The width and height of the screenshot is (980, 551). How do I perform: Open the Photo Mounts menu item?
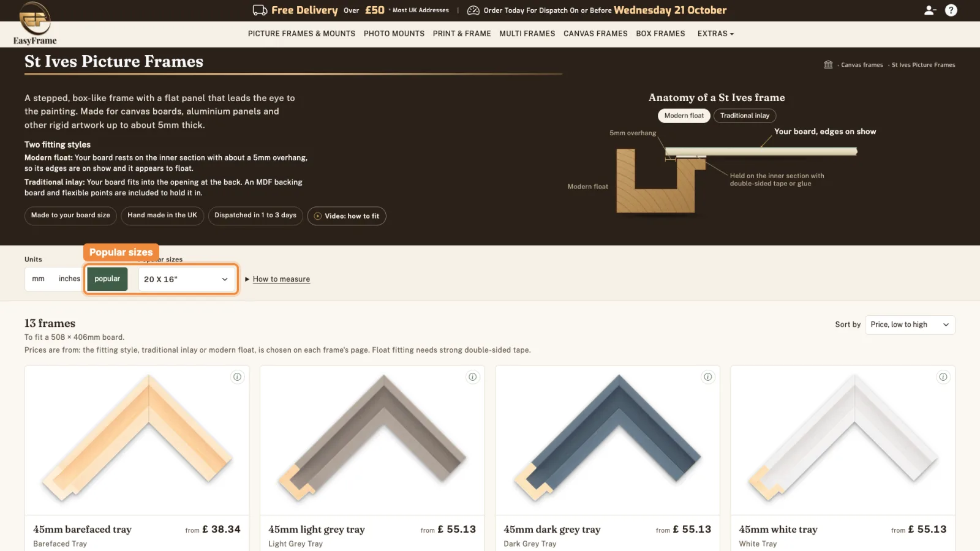point(394,34)
